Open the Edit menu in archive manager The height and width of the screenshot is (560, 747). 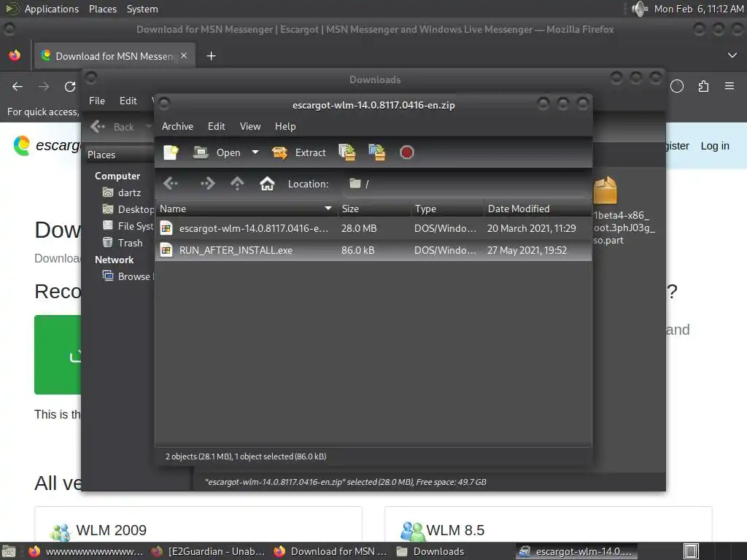point(216,126)
